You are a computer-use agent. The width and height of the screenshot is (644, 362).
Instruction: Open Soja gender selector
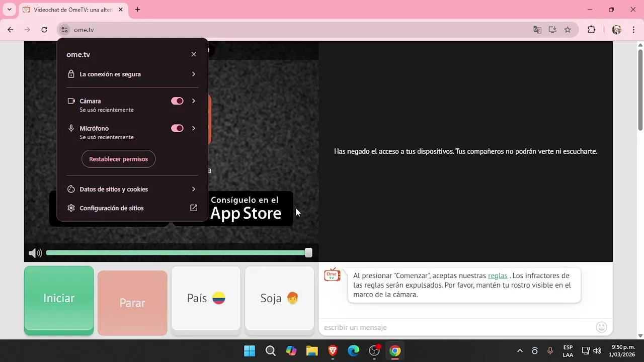tap(279, 300)
